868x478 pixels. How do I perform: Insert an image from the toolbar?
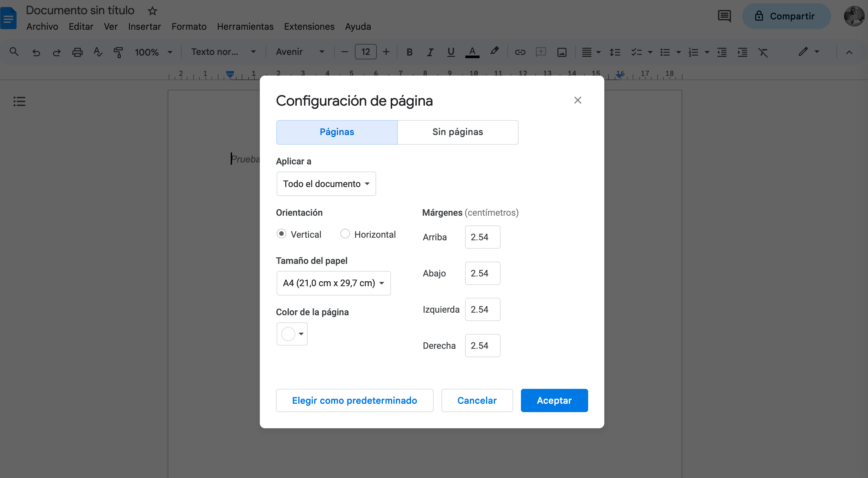(562, 52)
